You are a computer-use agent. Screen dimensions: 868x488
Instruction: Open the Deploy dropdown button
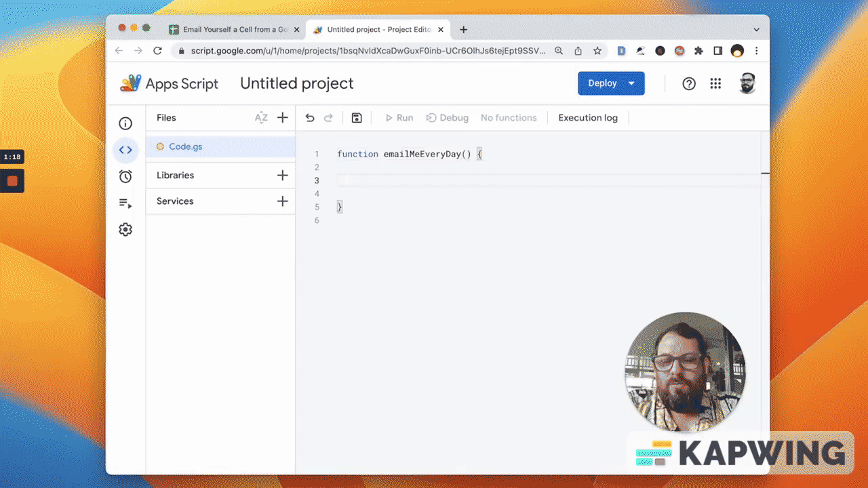[611, 83]
